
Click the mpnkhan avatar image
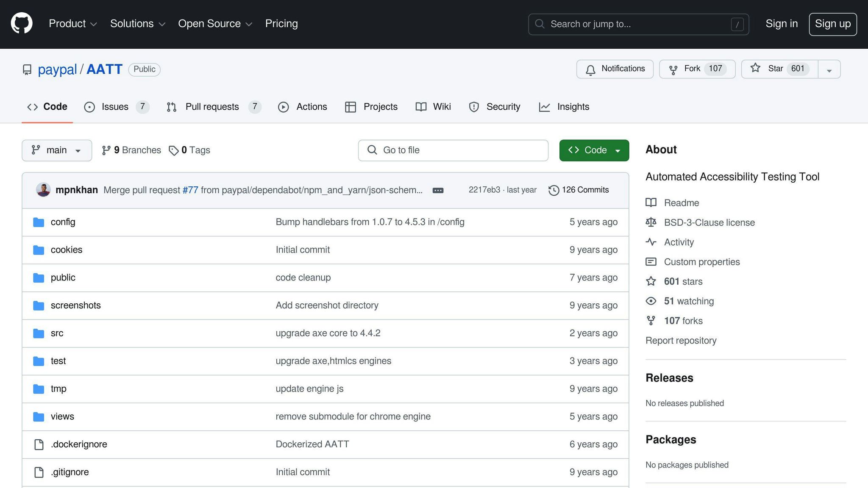43,190
